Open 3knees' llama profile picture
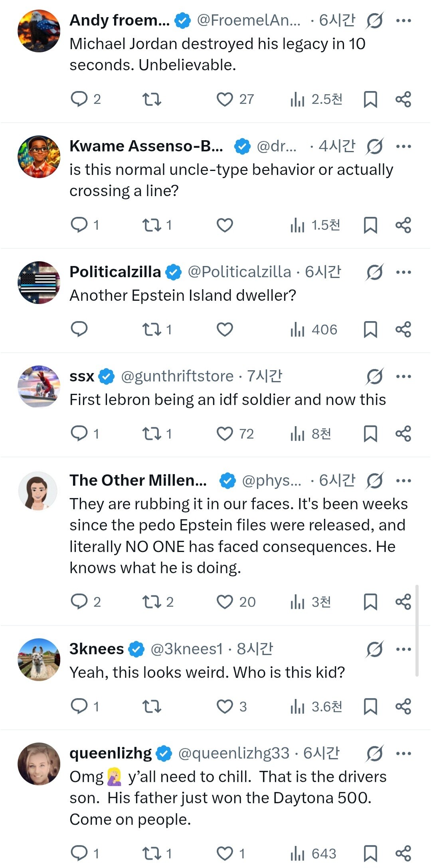 [39, 659]
